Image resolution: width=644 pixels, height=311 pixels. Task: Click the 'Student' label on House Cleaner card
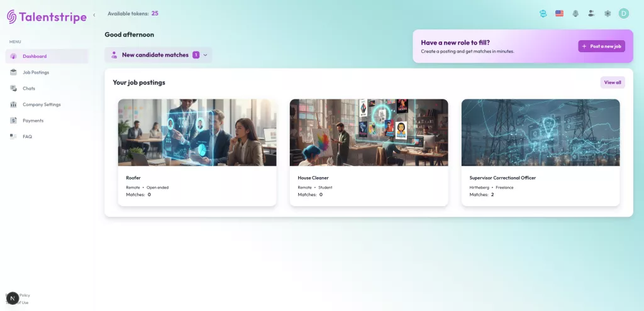tap(325, 187)
